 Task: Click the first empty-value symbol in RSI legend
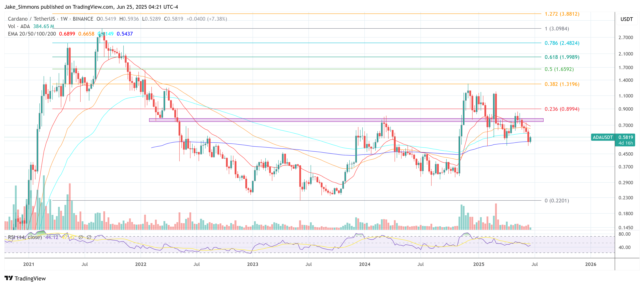coord(81,237)
